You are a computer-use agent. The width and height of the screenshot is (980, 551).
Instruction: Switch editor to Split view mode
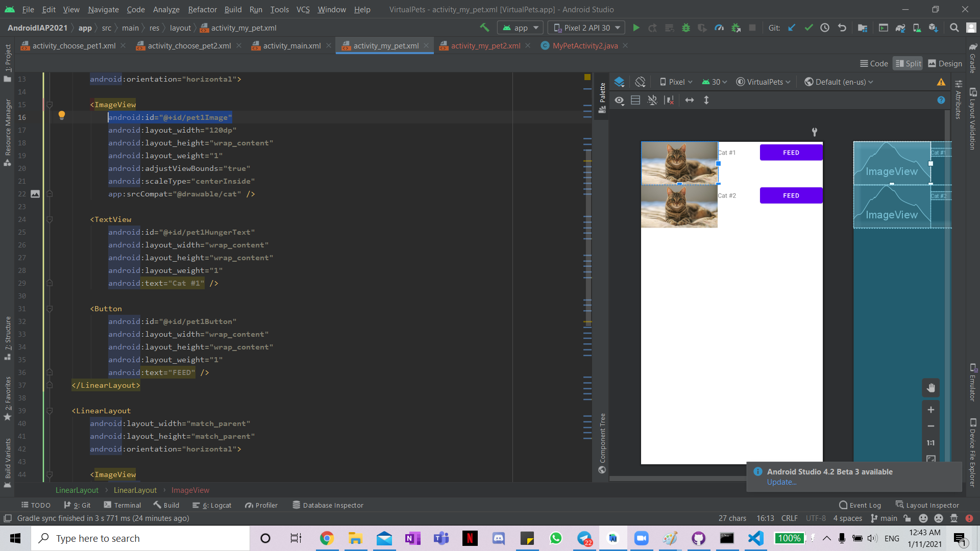click(908, 63)
